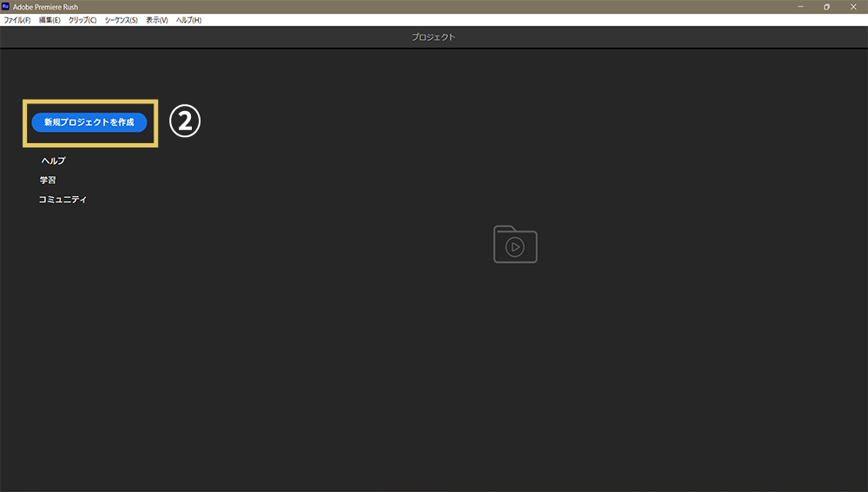Open the クリップ(C) menu
Image resolution: width=868 pixels, height=492 pixels.
[x=82, y=20]
